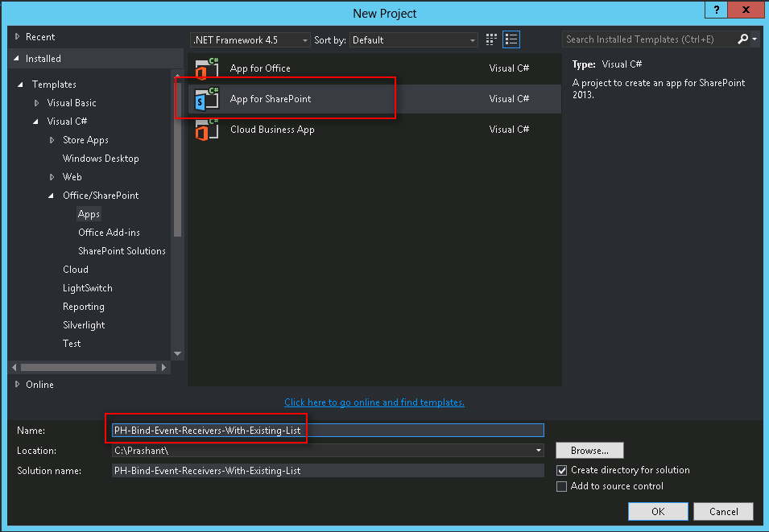This screenshot has height=532, width=769.
Task: Select the App for Office template icon
Action: (x=207, y=68)
